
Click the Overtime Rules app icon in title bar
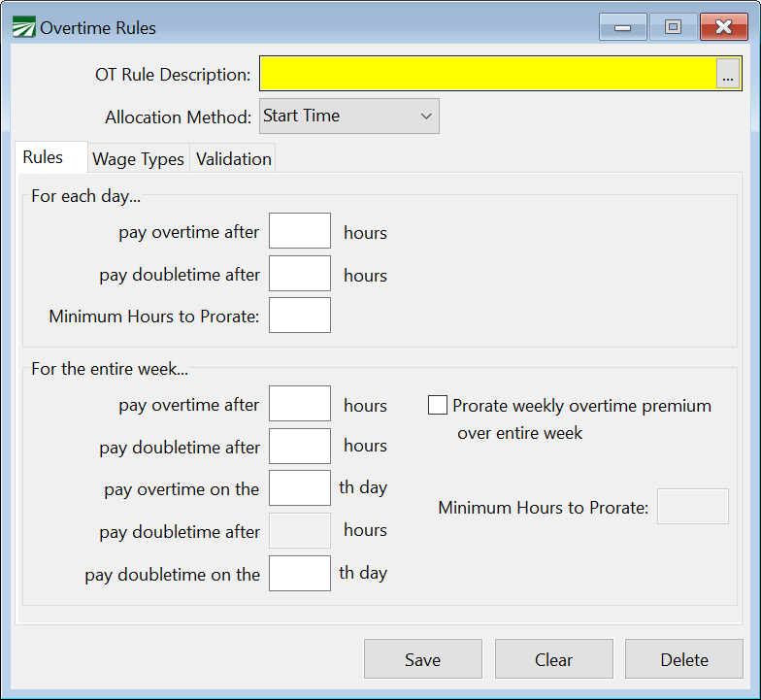[23, 28]
